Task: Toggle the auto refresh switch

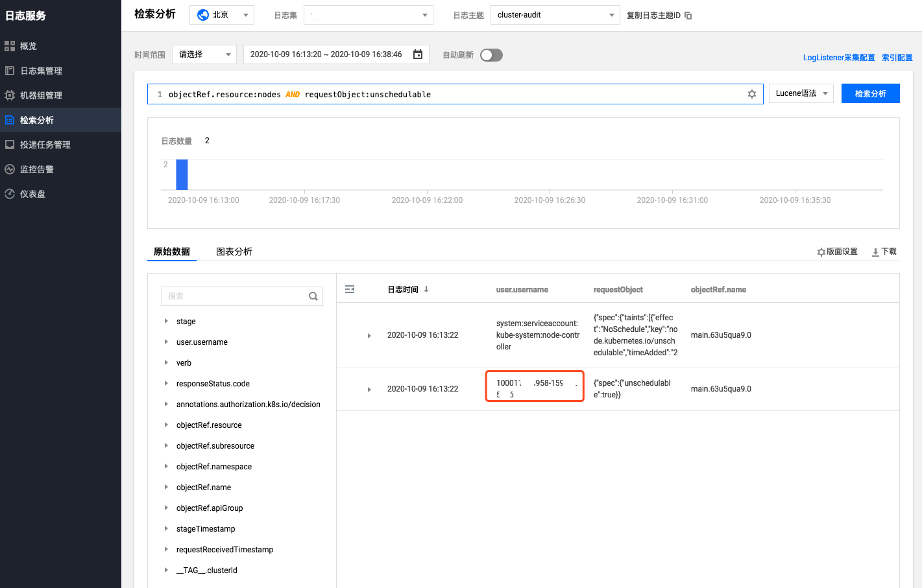Action: [491, 55]
